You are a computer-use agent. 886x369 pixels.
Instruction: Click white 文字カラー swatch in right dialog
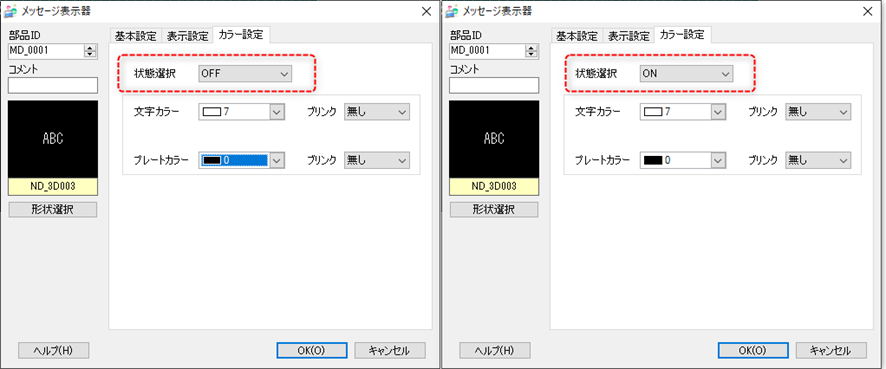coord(653,112)
